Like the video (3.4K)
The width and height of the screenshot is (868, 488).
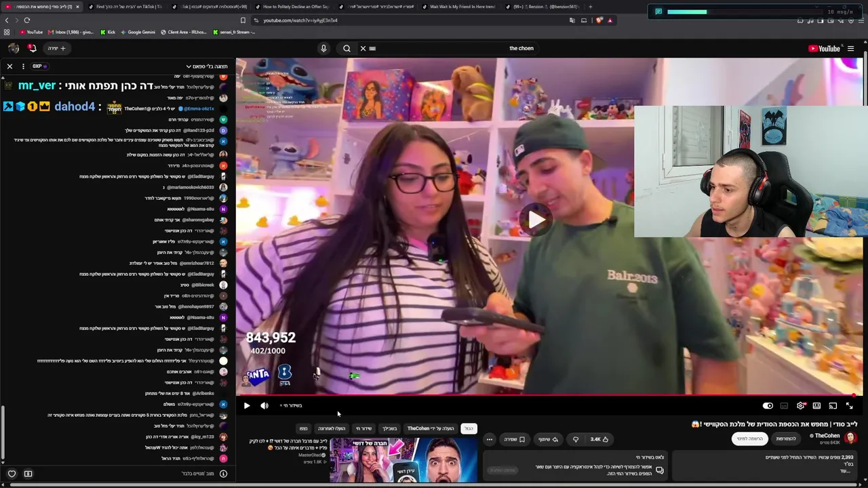click(599, 439)
